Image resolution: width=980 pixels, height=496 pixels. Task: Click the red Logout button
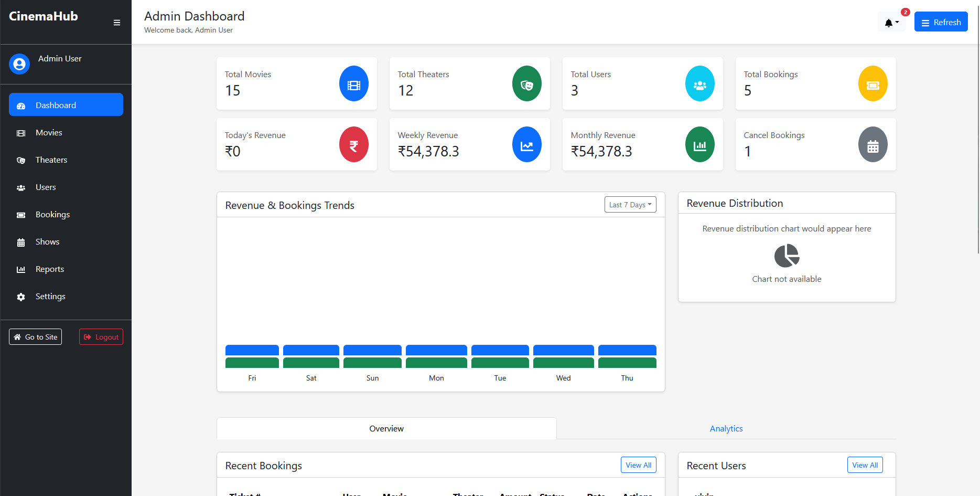click(101, 337)
